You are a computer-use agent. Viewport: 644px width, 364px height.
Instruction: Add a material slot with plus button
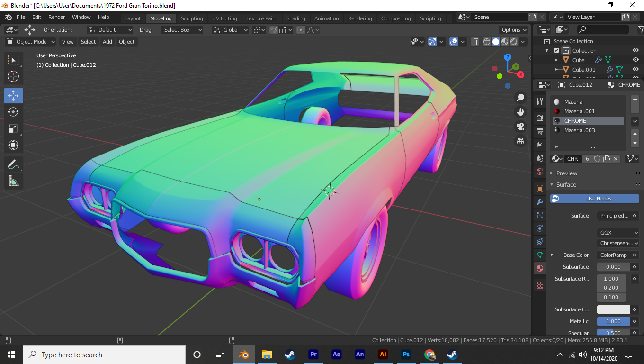tap(635, 100)
